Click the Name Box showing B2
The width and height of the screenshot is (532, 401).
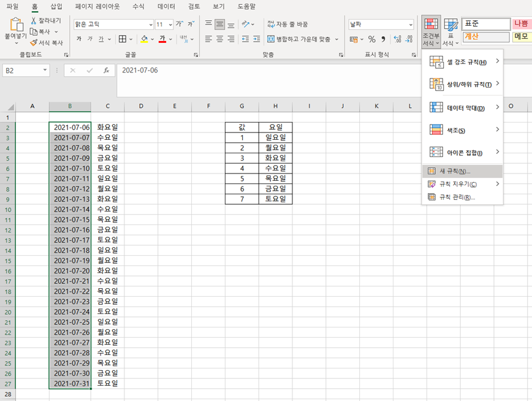[x=22, y=71]
